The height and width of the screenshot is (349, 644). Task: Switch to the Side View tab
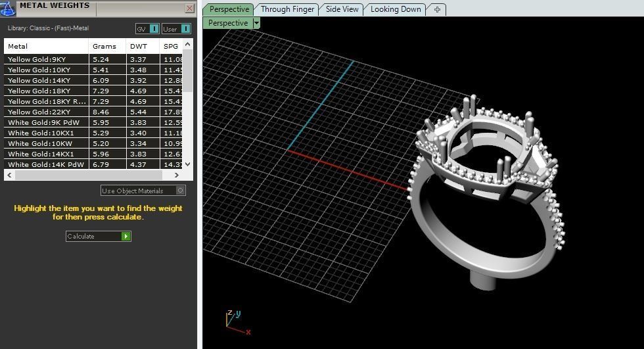[x=342, y=9]
